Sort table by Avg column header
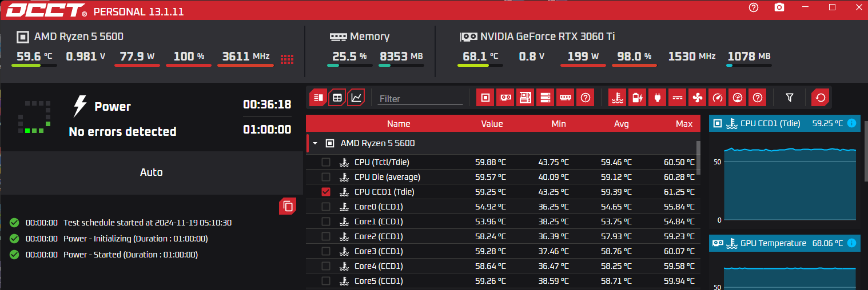868x290 pixels. tap(622, 123)
